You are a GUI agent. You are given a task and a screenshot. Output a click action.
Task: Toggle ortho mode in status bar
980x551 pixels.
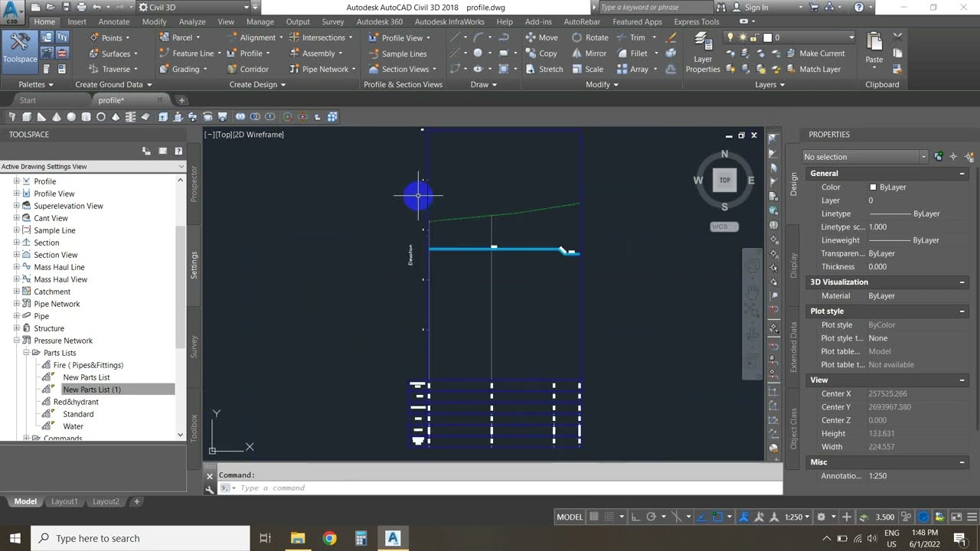point(635,517)
